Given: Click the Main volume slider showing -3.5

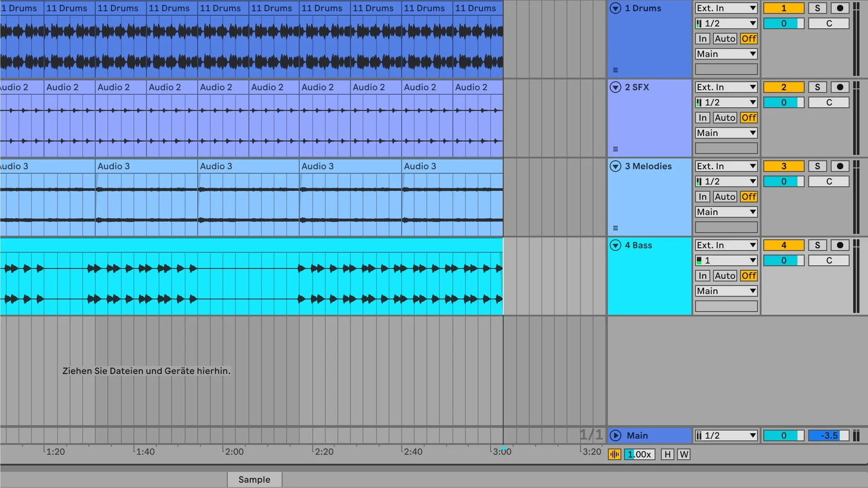Looking at the screenshot, I should pyautogui.click(x=827, y=435).
